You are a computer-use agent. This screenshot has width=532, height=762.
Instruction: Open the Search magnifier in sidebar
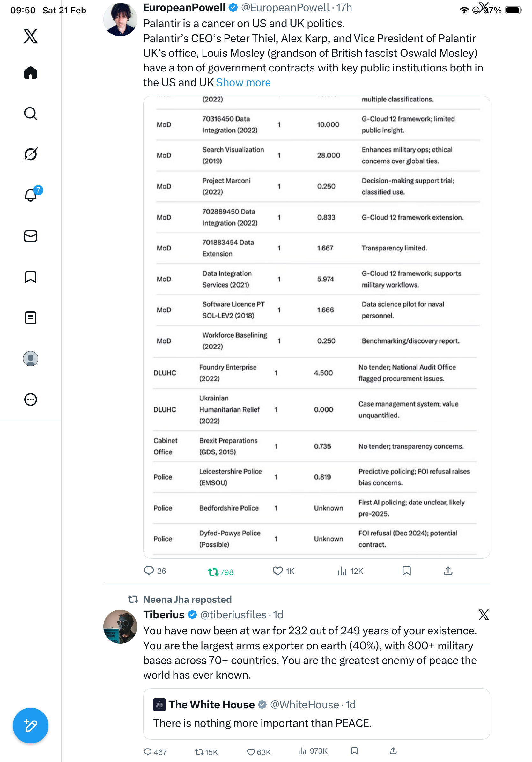click(x=31, y=114)
